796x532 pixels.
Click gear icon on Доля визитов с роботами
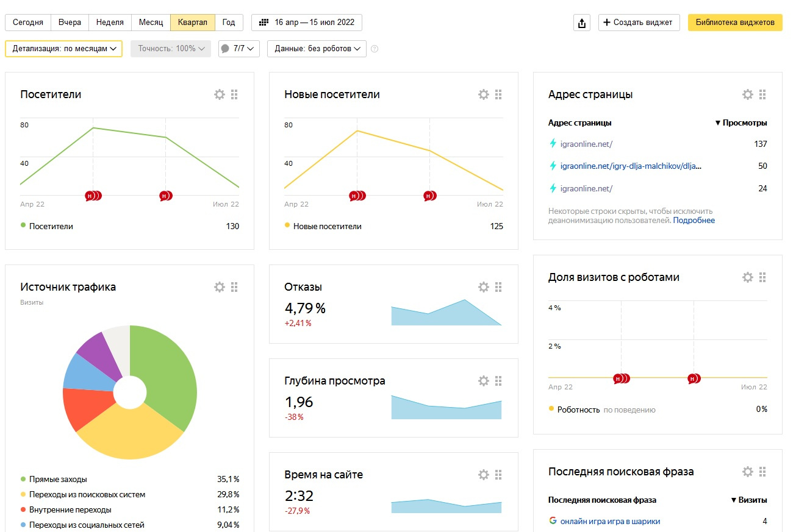pyautogui.click(x=748, y=277)
